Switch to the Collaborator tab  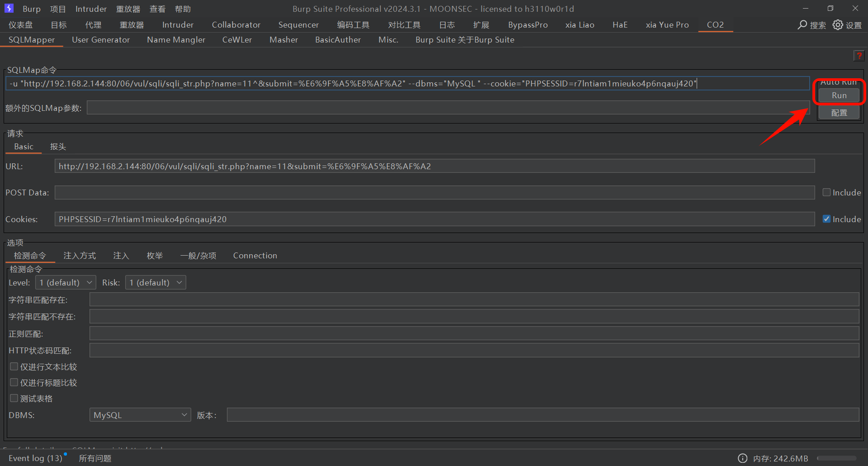[x=236, y=25]
